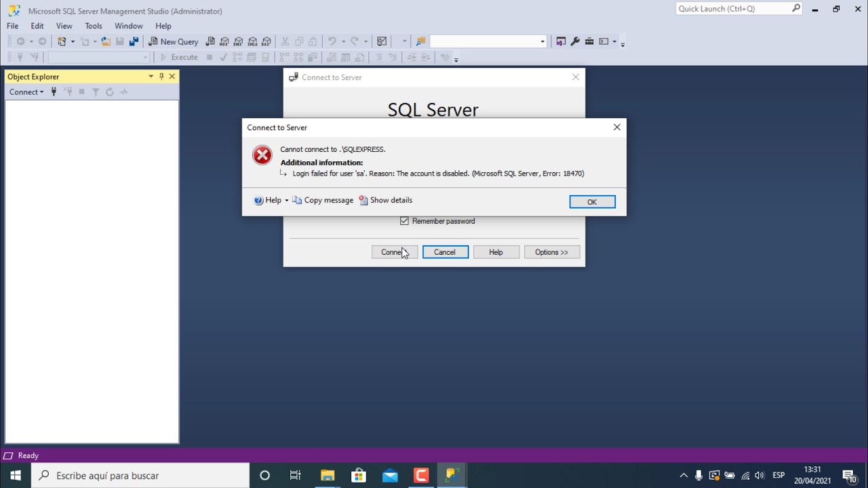The height and width of the screenshot is (488, 868).
Task: Click the DAX query icon
Action: (267, 41)
